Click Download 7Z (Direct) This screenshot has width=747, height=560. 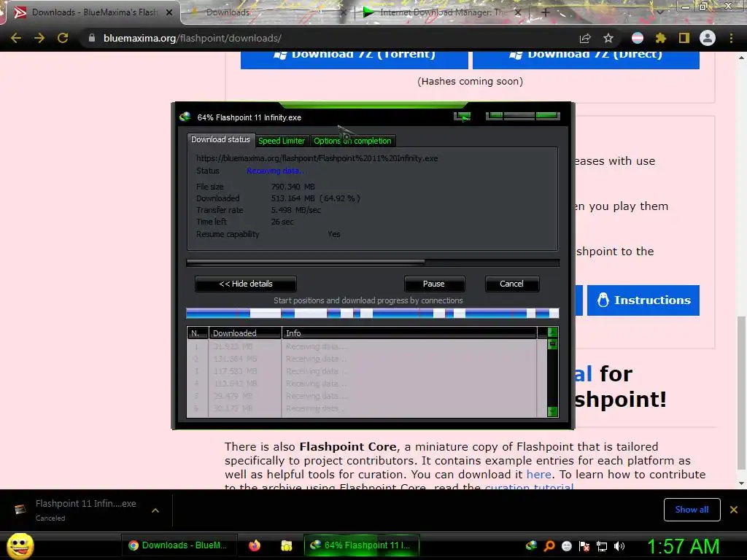tap(586, 58)
